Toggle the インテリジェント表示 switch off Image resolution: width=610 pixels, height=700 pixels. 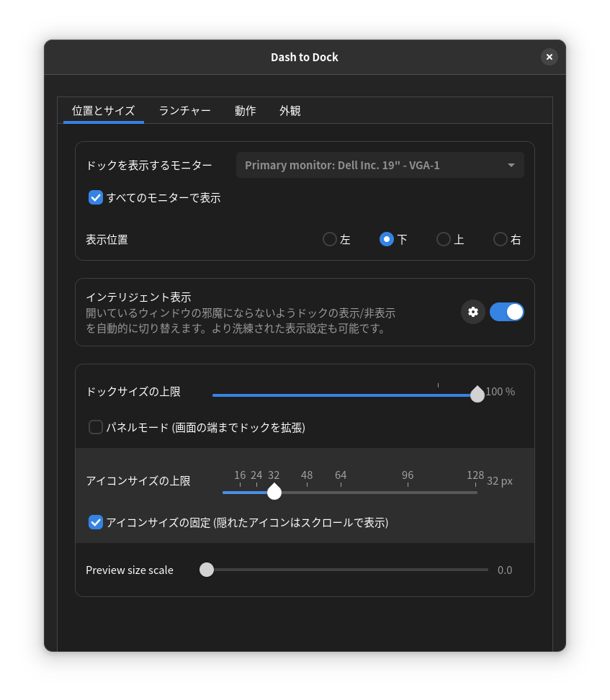507,312
